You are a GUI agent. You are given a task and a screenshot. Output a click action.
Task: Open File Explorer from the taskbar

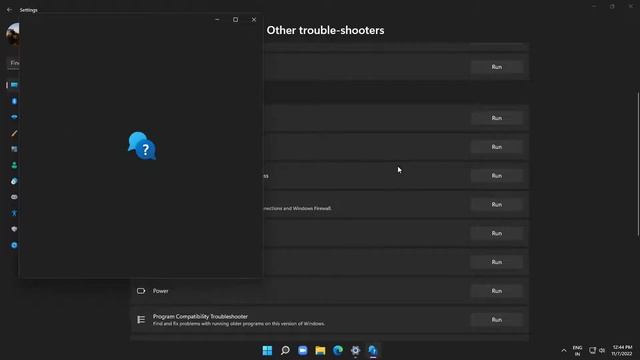click(x=320, y=350)
